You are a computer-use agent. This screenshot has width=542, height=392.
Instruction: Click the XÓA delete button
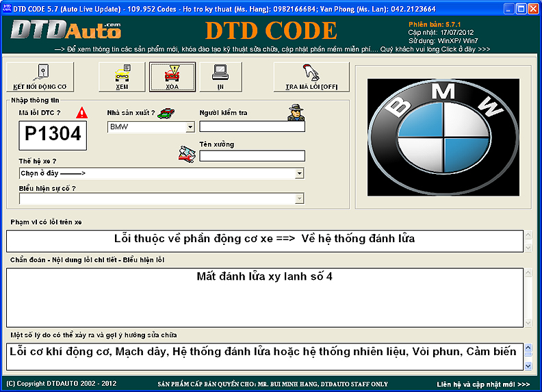point(172,77)
